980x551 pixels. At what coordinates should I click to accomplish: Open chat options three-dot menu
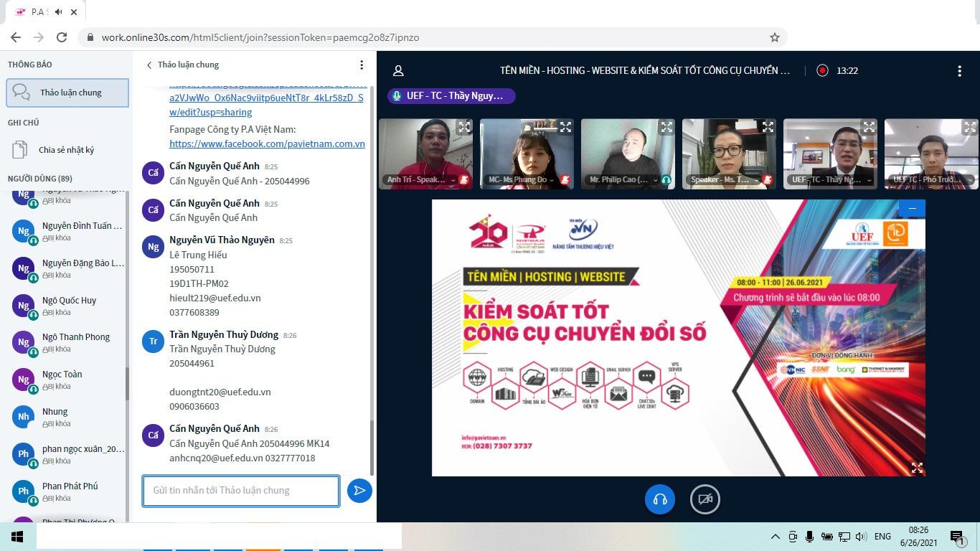tap(362, 65)
